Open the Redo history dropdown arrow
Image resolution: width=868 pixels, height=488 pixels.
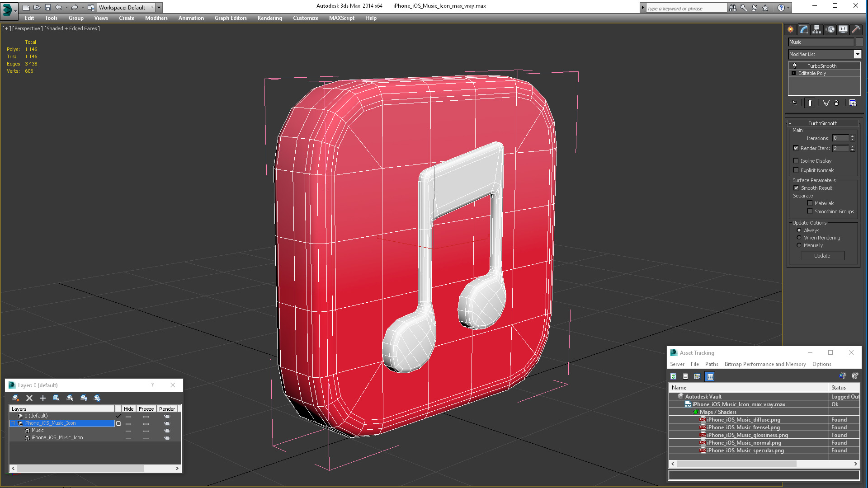83,7
